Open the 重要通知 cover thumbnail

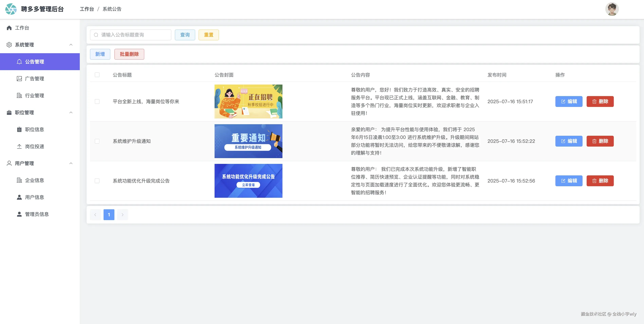(x=248, y=141)
